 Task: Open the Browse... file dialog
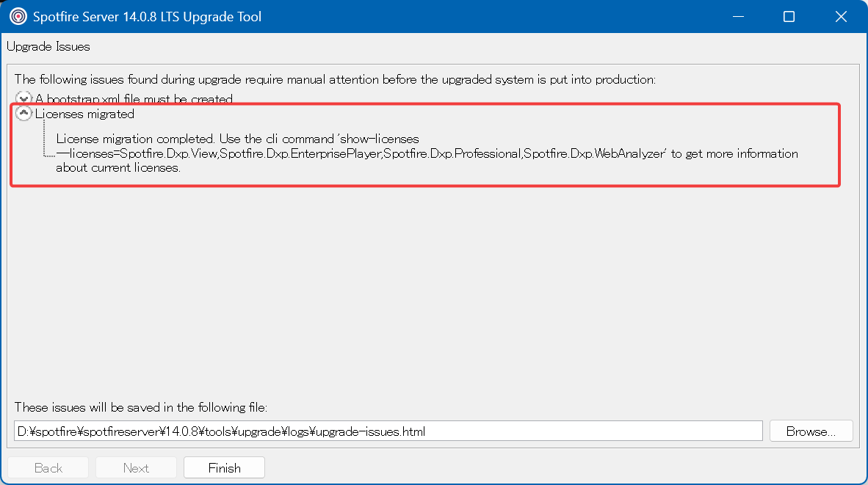point(811,431)
